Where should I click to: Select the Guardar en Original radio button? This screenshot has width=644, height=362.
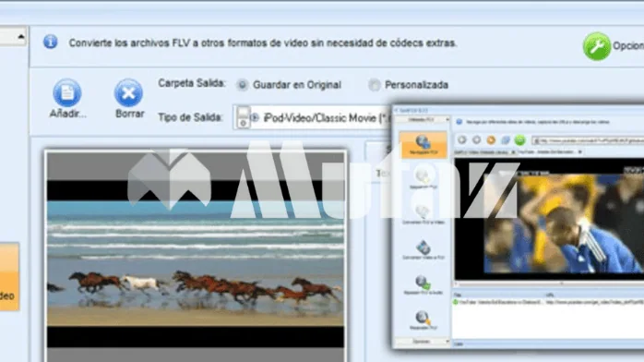tap(243, 85)
